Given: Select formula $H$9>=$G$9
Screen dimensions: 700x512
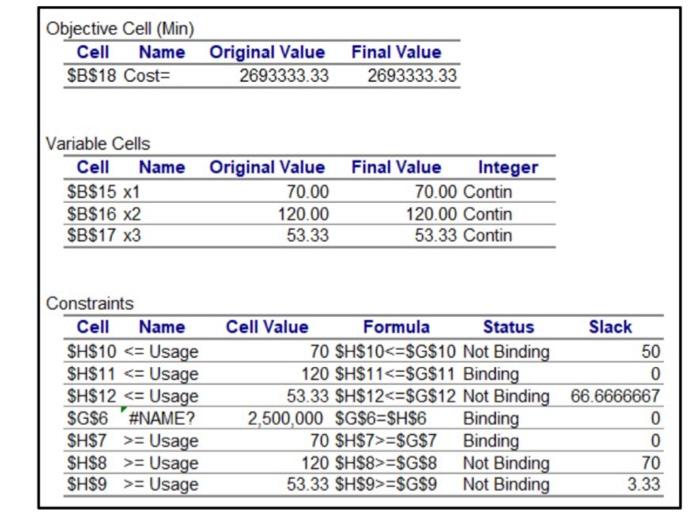Looking at the screenshot, I should (x=386, y=484).
